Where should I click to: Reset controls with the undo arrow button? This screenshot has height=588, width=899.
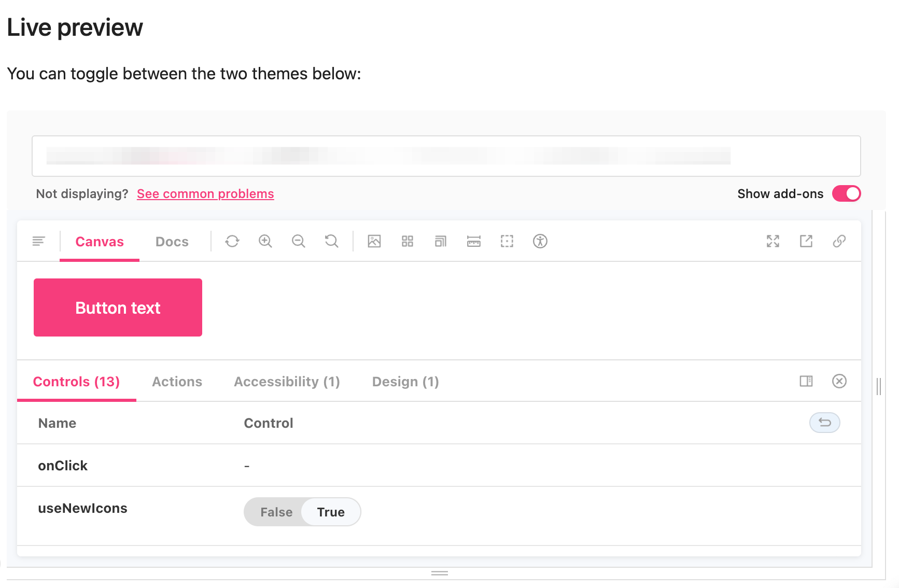pos(824,423)
